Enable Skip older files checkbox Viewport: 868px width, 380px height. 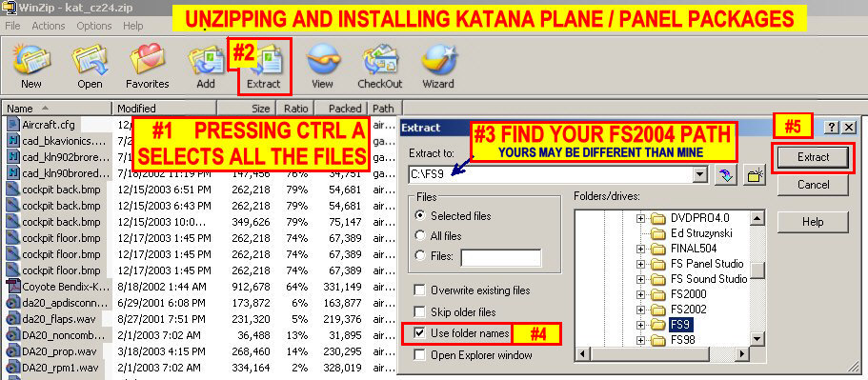420,312
